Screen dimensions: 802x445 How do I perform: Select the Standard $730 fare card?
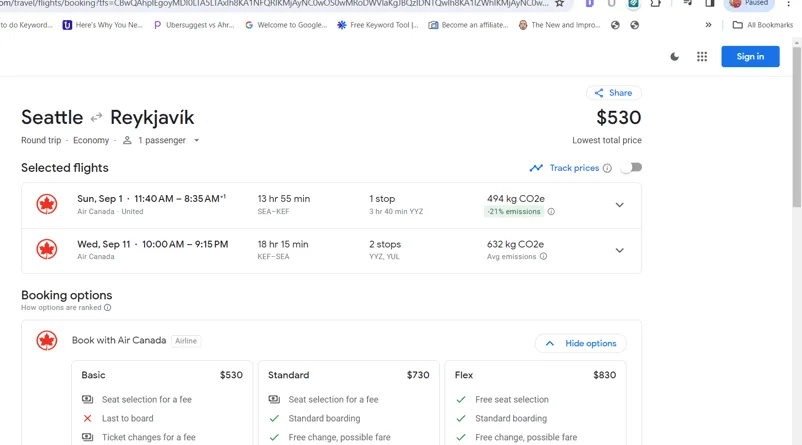(348, 403)
